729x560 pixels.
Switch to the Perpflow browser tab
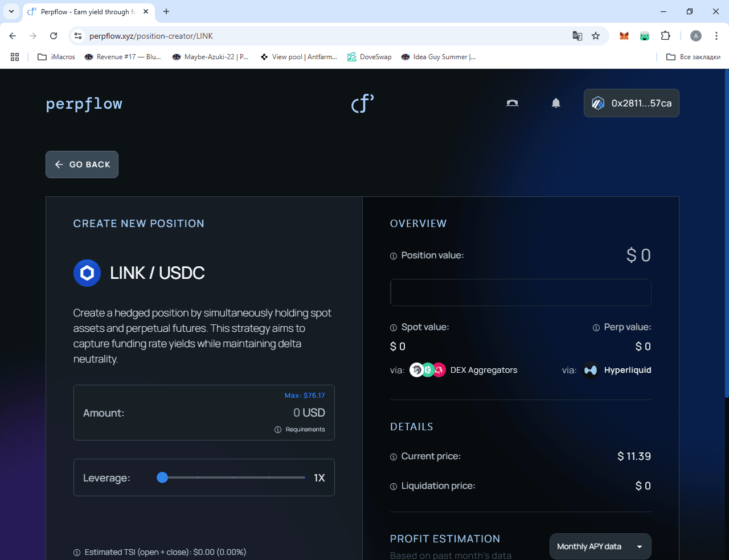coord(89,11)
